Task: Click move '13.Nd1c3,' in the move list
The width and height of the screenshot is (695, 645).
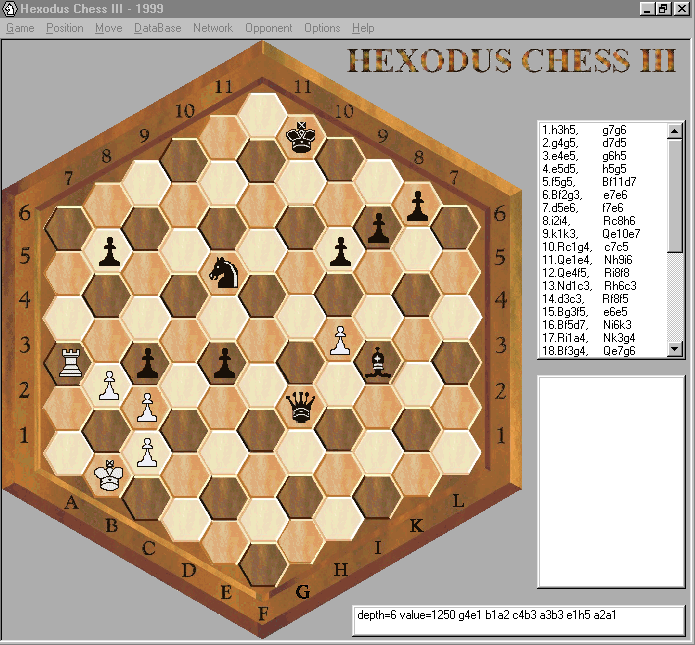Action: (x=567, y=285)
